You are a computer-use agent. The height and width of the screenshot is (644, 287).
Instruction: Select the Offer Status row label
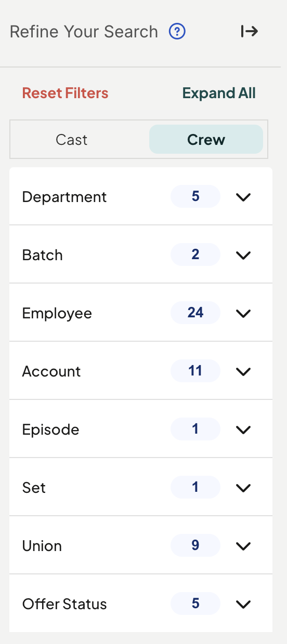(x=64, y=604)
